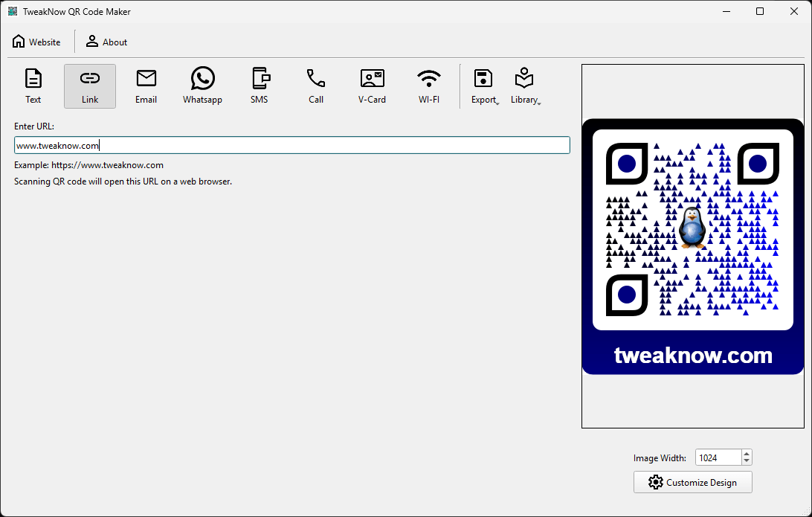Open the About page
812x517 pixels.
click(106, 42)
